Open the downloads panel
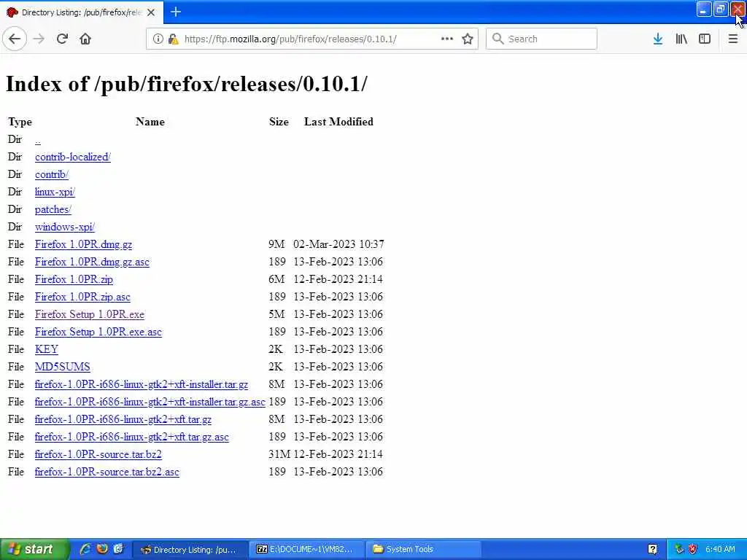Screen dimensions: 747x560 [x=658, y=39]
